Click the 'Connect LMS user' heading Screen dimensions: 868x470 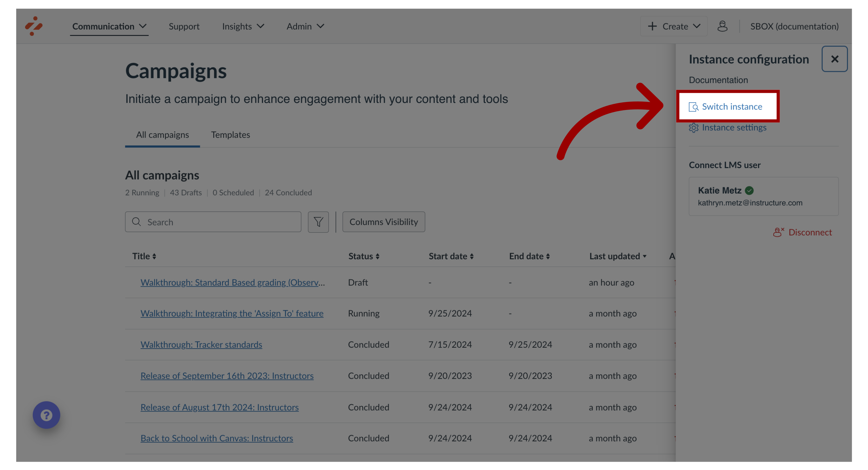(724, 165)
